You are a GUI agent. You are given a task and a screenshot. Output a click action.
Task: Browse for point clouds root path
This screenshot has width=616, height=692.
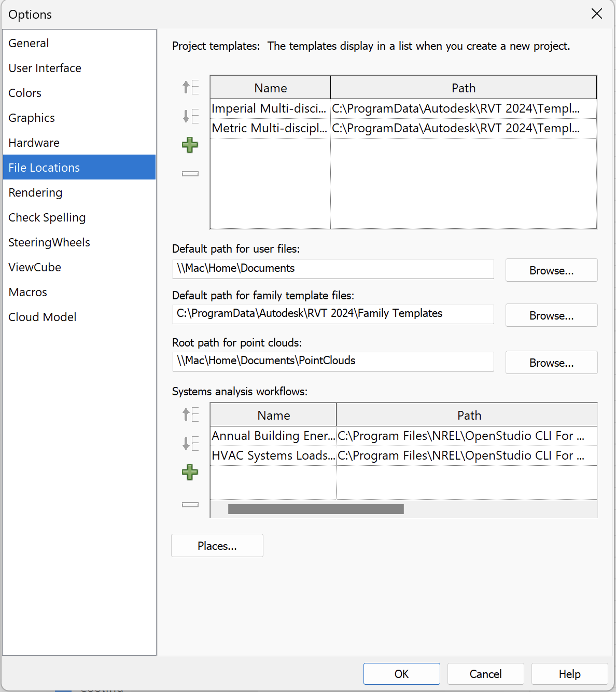pos(551,362)
